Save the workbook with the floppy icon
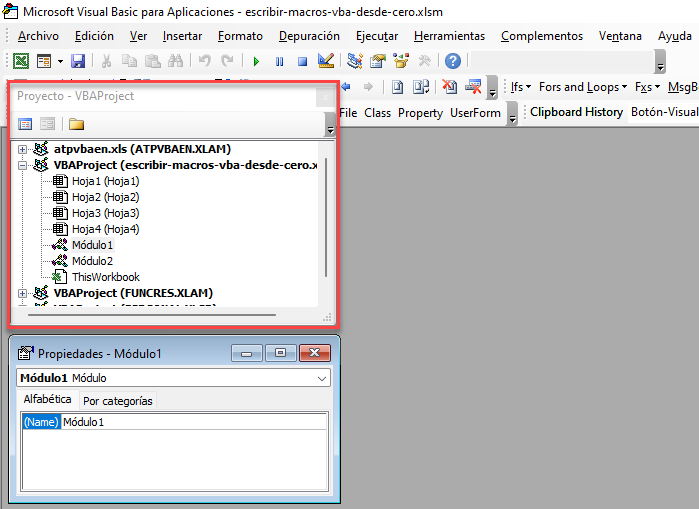Viewport: 699px width, 509px height. [78, 61]
